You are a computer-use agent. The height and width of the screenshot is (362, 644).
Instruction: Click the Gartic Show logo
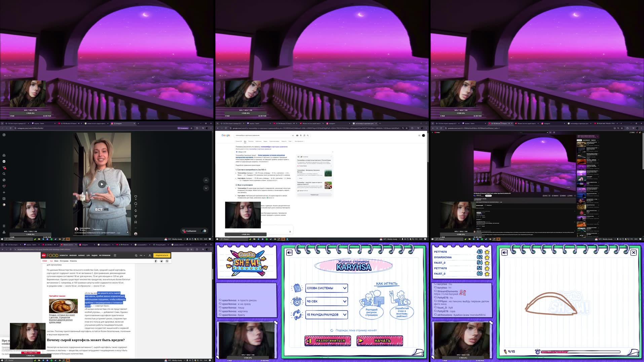pos(247,262)
